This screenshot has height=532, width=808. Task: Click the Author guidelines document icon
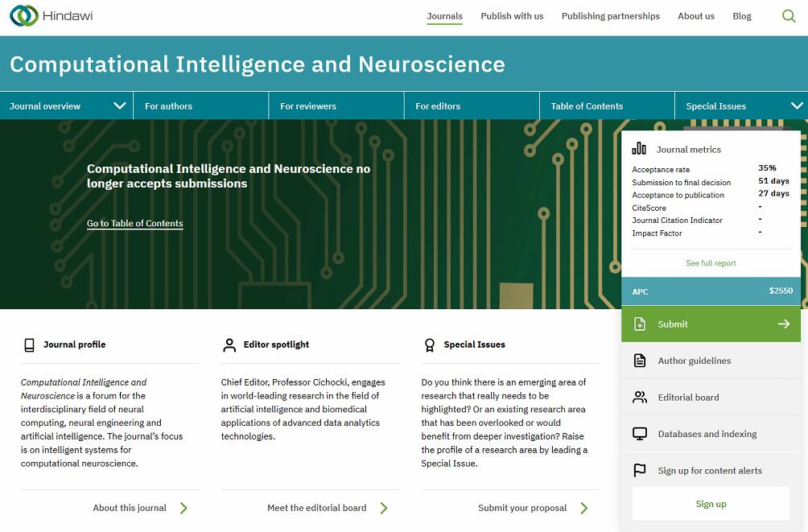640,361
